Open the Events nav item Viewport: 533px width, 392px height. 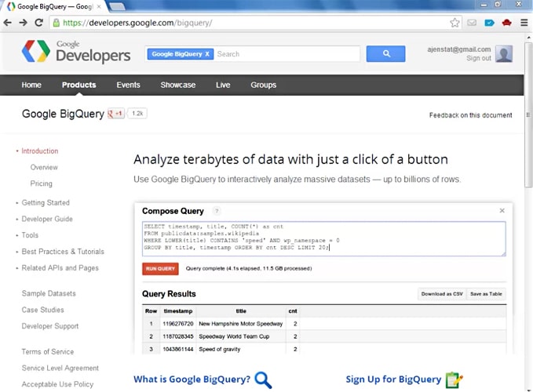[x=128, y=85]
